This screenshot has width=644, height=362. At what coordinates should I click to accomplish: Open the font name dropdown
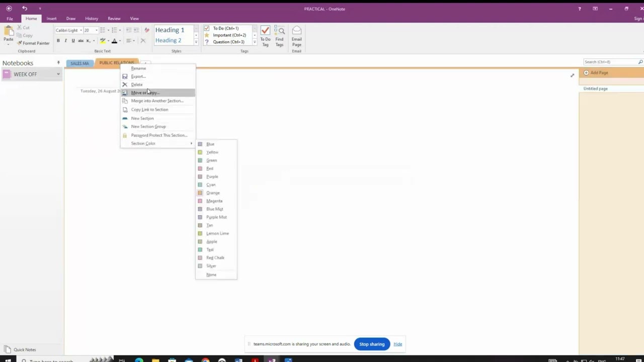click(80, 30)
